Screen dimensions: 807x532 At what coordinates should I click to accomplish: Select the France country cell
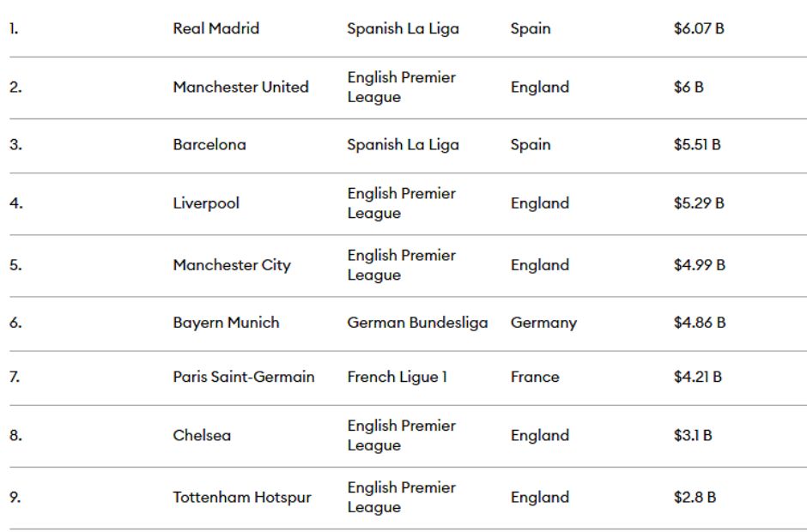pyautogui.click(x=535, y=378)
